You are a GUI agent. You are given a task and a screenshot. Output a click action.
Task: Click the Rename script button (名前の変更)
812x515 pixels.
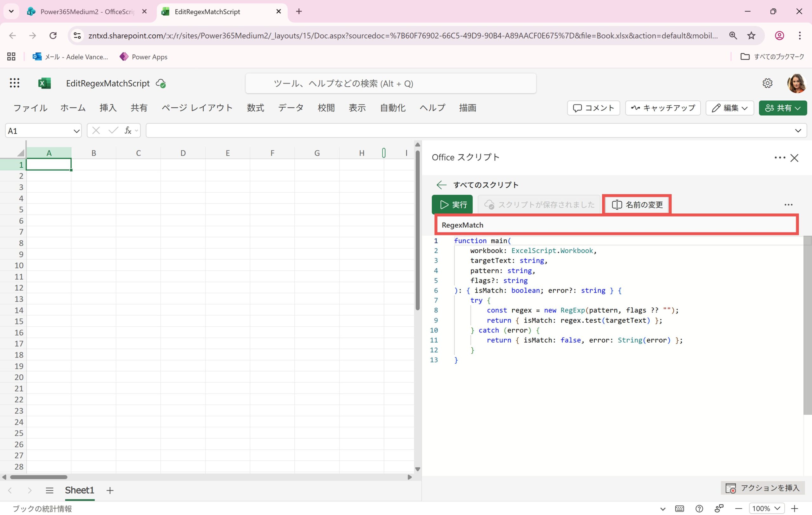pyautogui.click(x=637, y=204)
